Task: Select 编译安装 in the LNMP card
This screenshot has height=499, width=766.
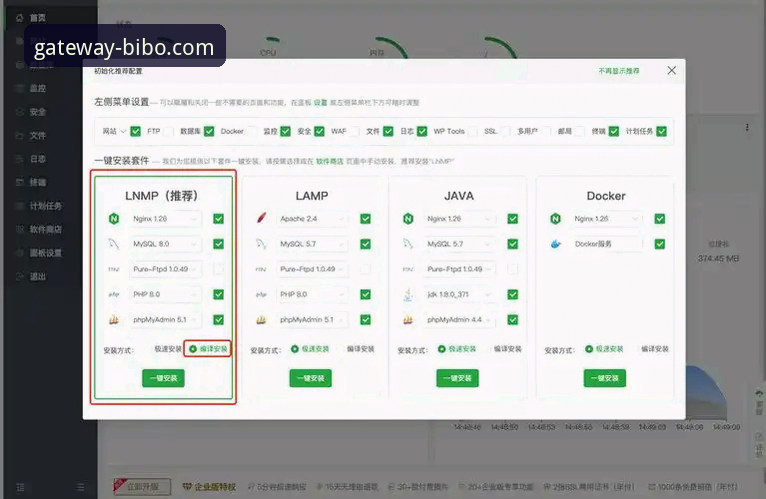Action: [x=208, y=349]
